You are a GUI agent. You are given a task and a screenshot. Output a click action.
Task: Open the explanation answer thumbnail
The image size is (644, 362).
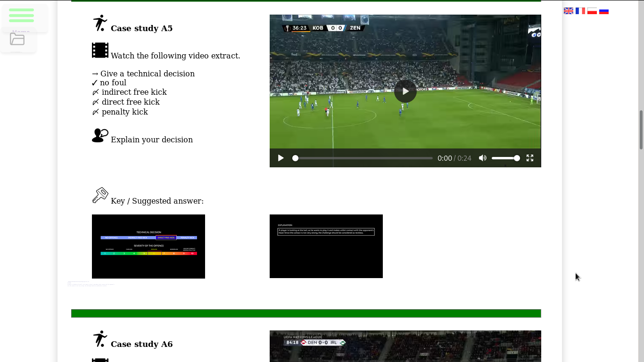(326, 246)
